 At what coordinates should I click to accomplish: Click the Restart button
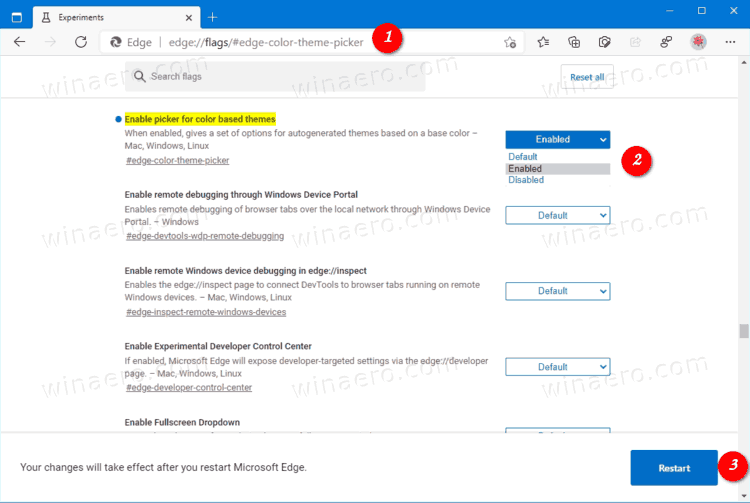click(674, 468)
